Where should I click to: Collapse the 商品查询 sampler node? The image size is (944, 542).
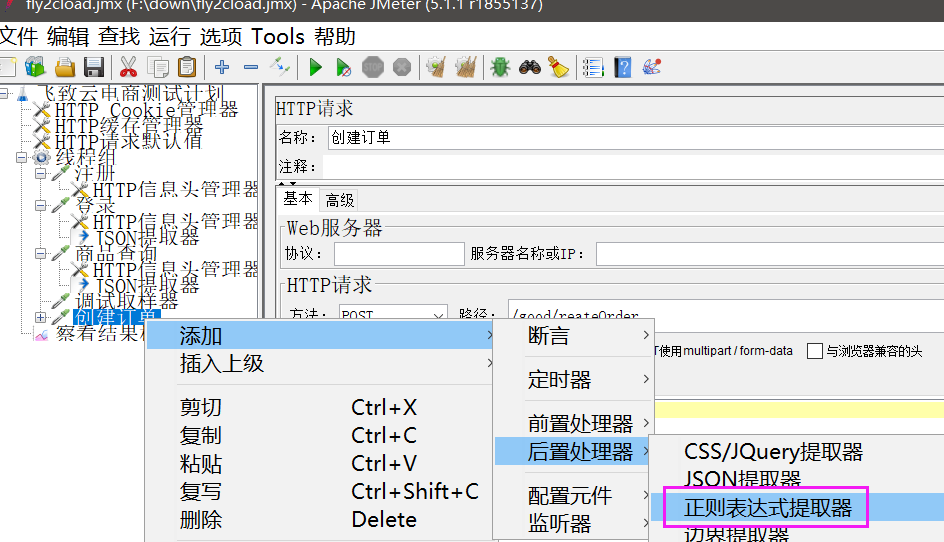point(40,253)
